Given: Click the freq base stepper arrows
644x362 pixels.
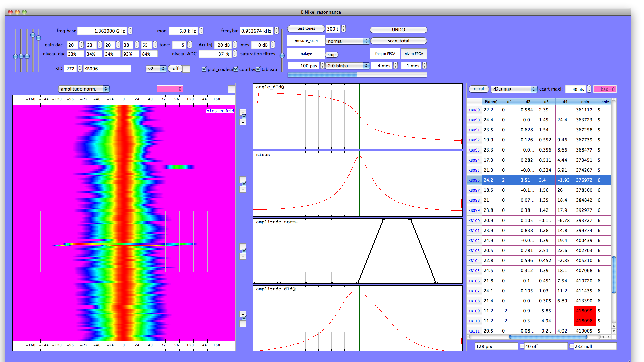Looking at the screenshot, I should pyautogui.click(x=130, y=31).
